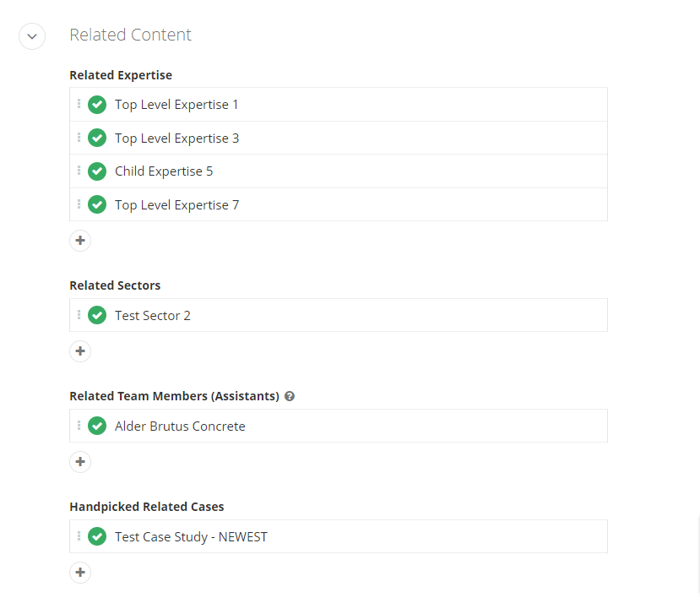Toggle the green check for Top Level Expertise 1
Viewport: 700px width, 614px height.
tap(97, 105)
